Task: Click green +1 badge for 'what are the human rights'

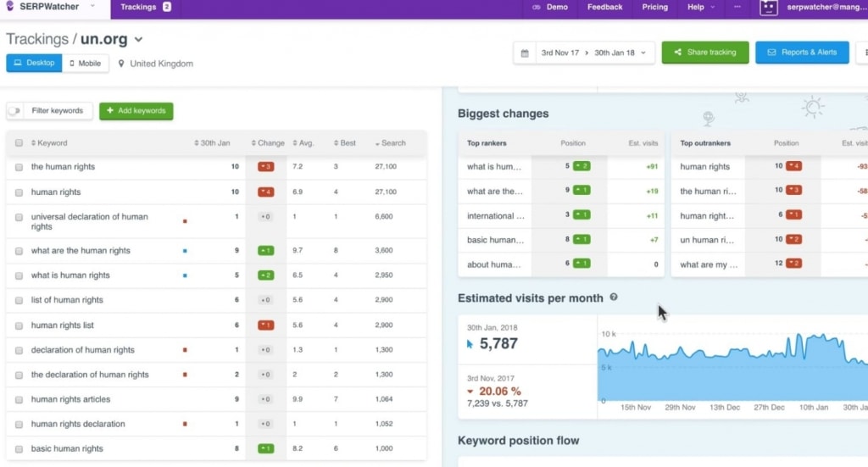Action: [265, 251]
